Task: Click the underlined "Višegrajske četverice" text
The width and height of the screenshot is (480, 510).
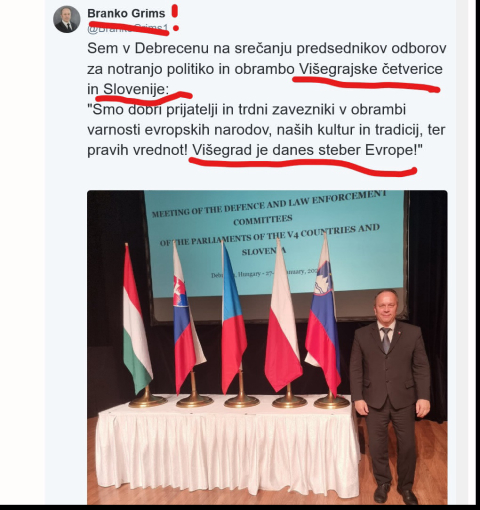Action: point(371,69)
